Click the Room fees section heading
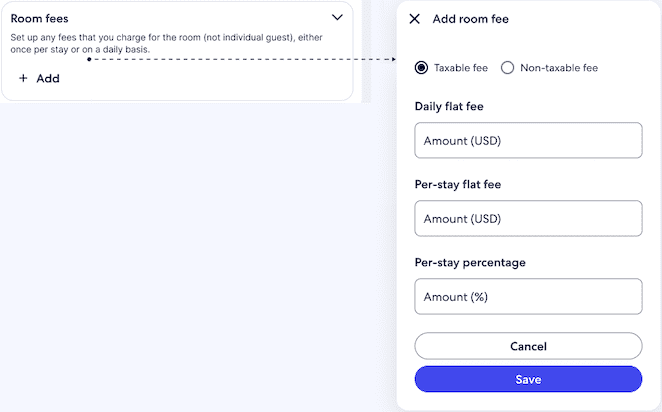 39,18
